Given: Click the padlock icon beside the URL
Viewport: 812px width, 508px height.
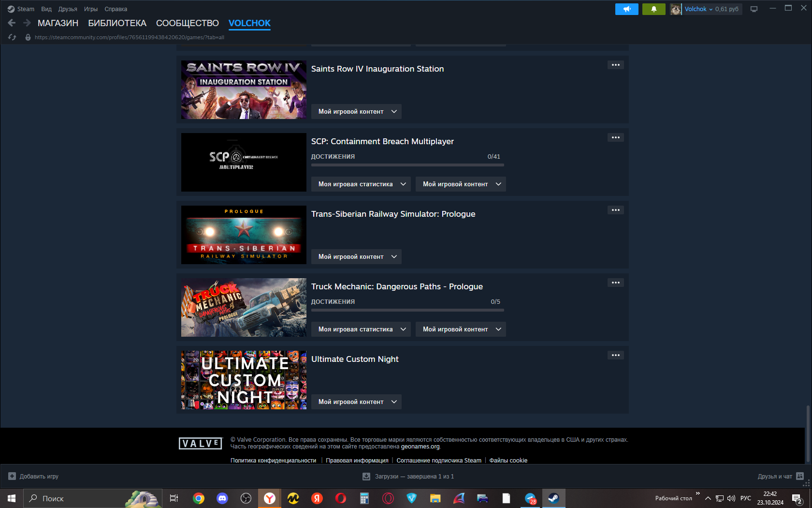Looking at the screenshot, I should pos(28,37).
